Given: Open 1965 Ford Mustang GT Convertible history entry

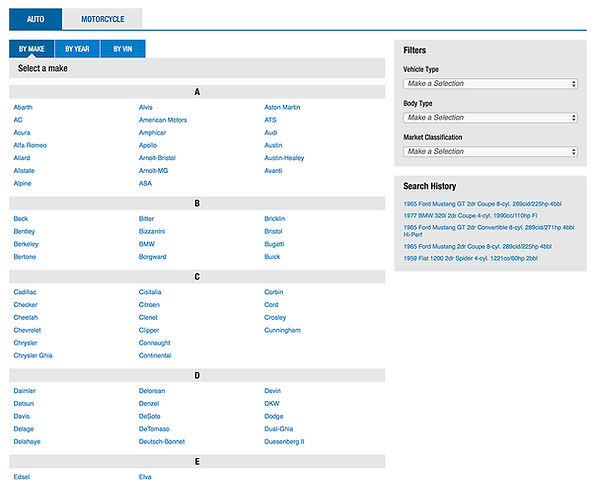Looking at the screenshot, I should click(x=489, y=231).
